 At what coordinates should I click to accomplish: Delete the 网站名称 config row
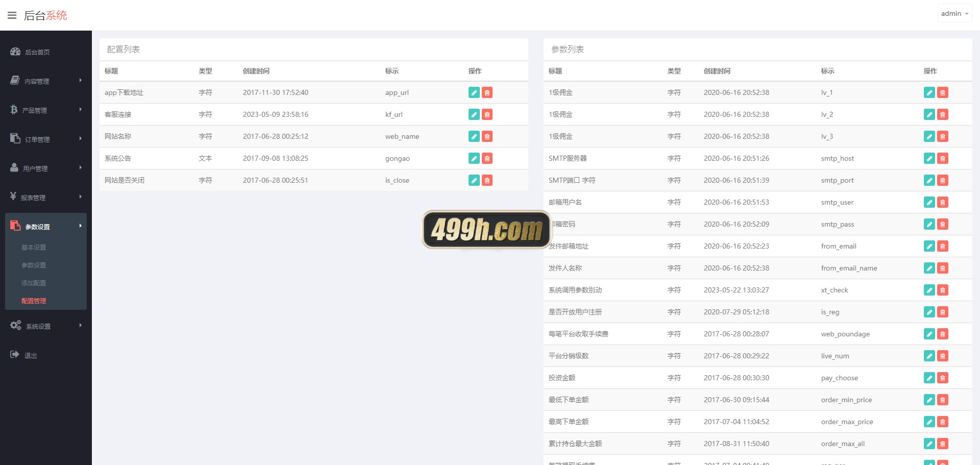coord(487,136)
